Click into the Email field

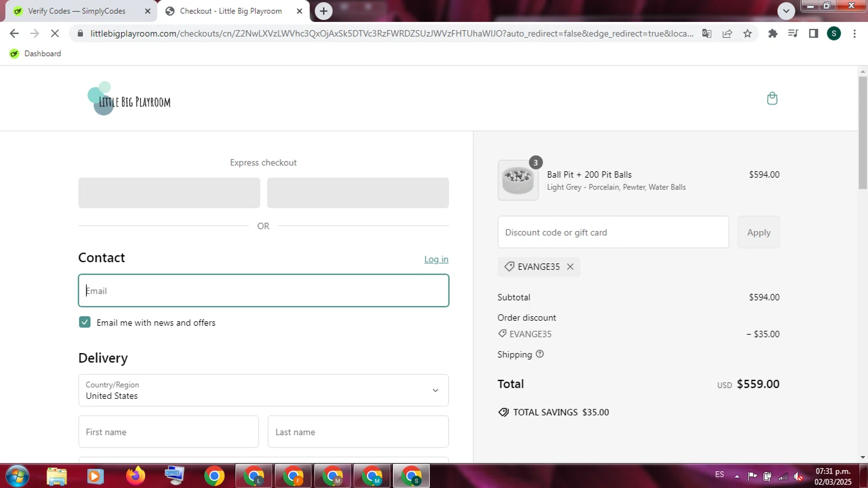(263, 291)
